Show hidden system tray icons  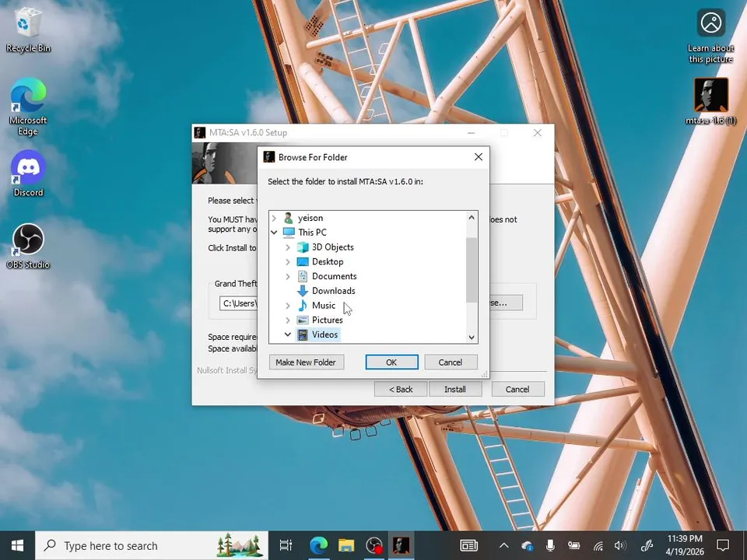point(504,546)
